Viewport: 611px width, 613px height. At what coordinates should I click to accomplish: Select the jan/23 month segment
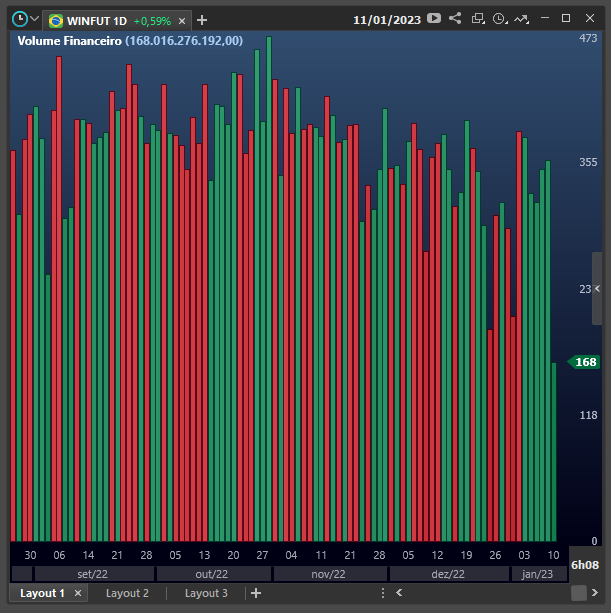[539, 574]
